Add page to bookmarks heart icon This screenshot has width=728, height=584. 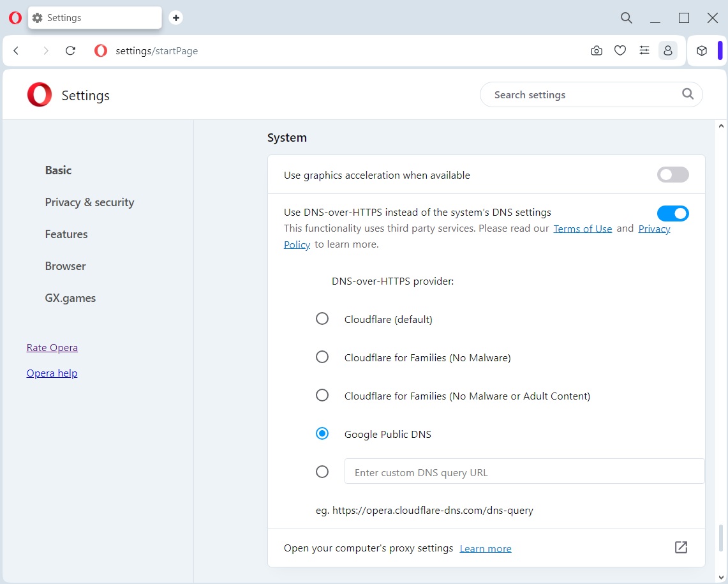pyautogui.click(x=620, y=50)
